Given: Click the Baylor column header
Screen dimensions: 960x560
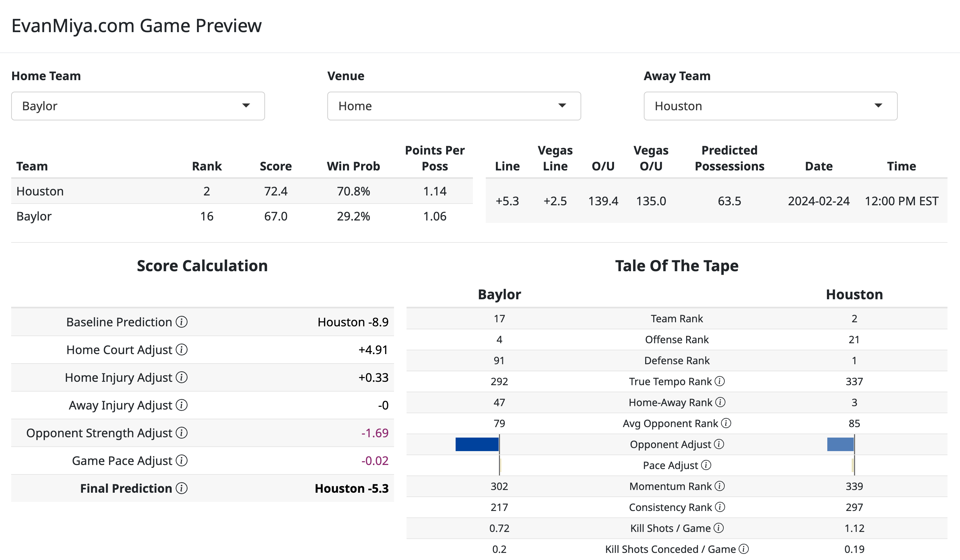Looking at the screenshot, I should [x=499, y=294].
